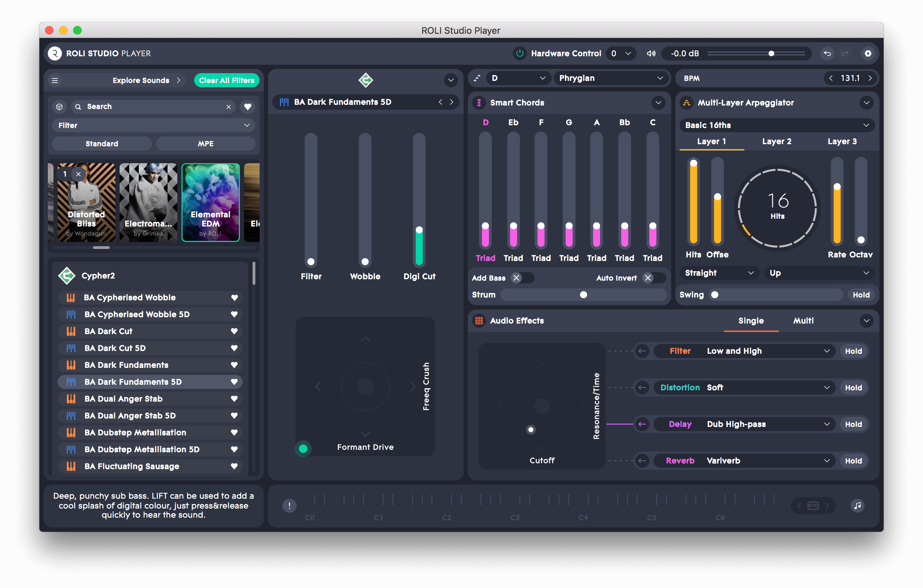Collapse the Audio Effects panel chevron
Screen dimensions: 923x588
coord(866,320)
